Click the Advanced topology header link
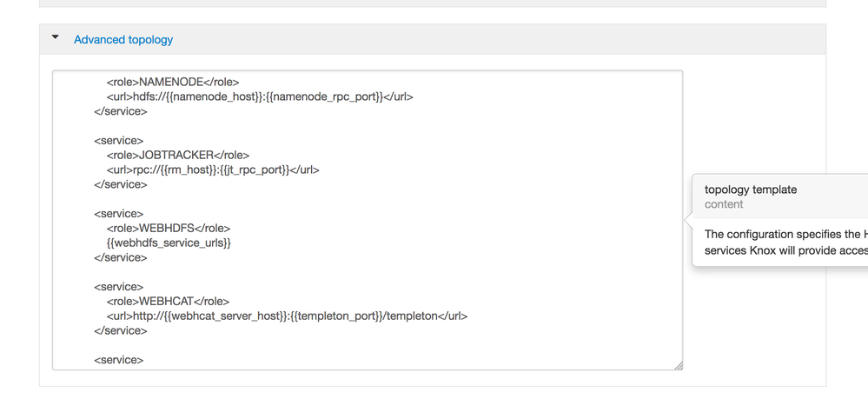Image resolution: width=868 pixels, height=399 pixels. [123, 40]
